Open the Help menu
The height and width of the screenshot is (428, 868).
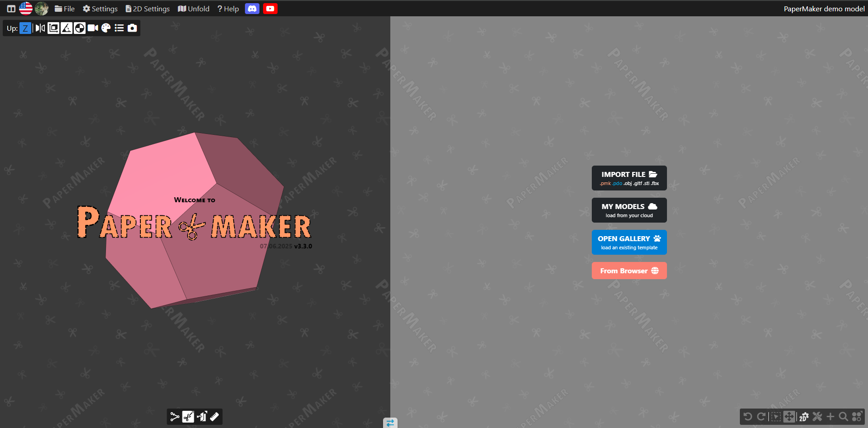[x=228, y=9]
